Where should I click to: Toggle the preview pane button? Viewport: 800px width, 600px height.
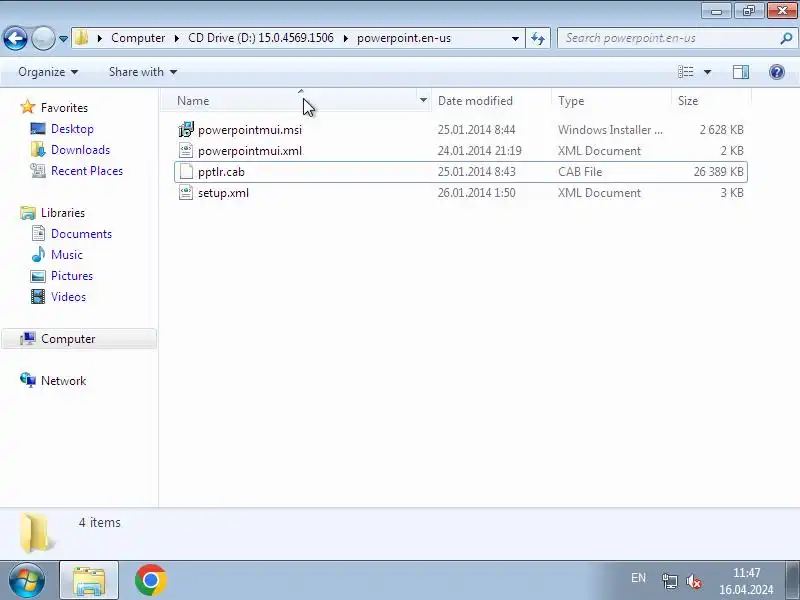pyautogui.click(x=741, y=72)
